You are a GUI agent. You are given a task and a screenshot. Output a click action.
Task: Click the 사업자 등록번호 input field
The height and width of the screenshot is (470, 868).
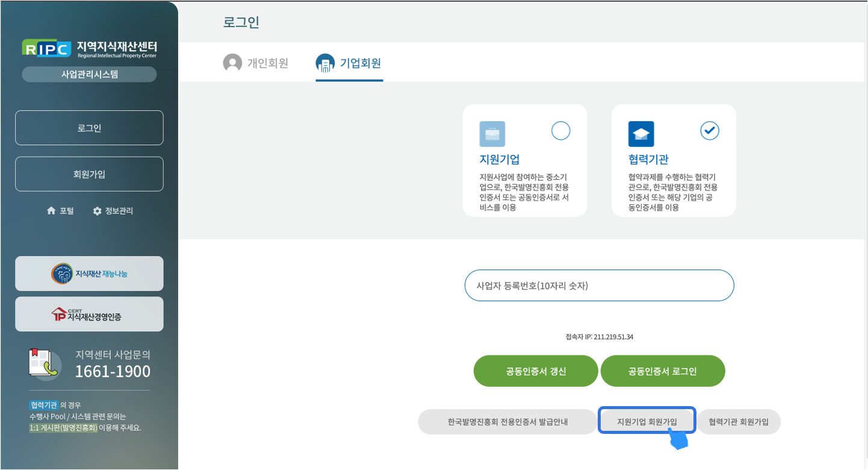click(599, 286)
